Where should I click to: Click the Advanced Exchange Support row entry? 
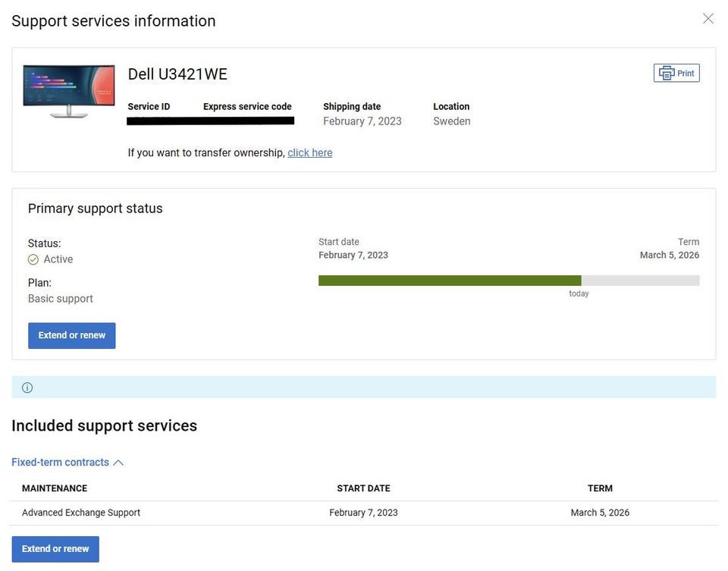pyautogui.click(x=81, y=513)
